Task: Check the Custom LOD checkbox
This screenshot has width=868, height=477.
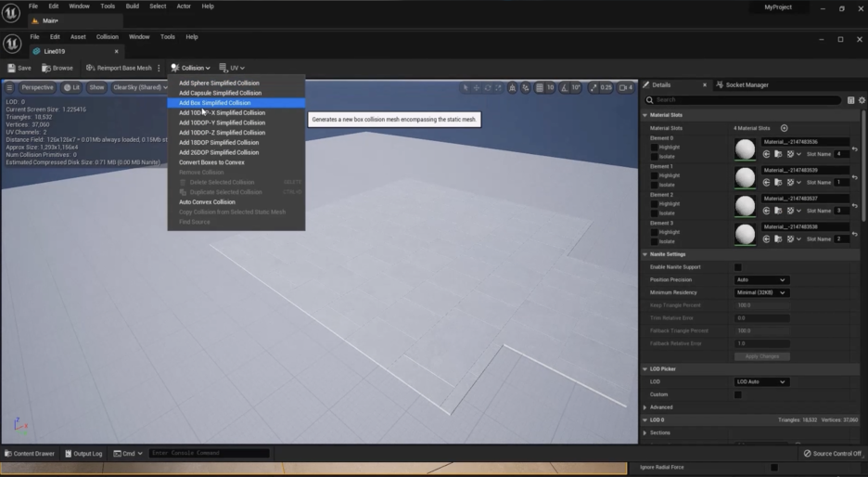Action: pyautogui.click(x=738, y=394)
